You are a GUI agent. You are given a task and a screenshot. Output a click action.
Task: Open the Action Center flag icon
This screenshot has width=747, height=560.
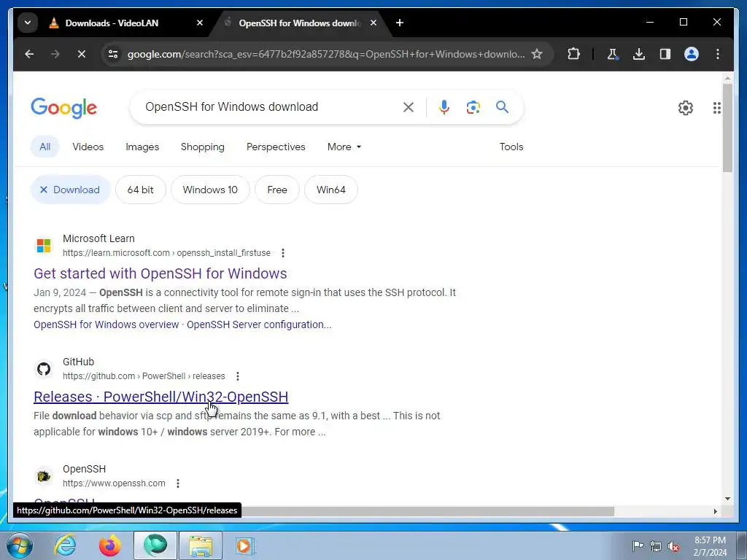pos(638,545)
